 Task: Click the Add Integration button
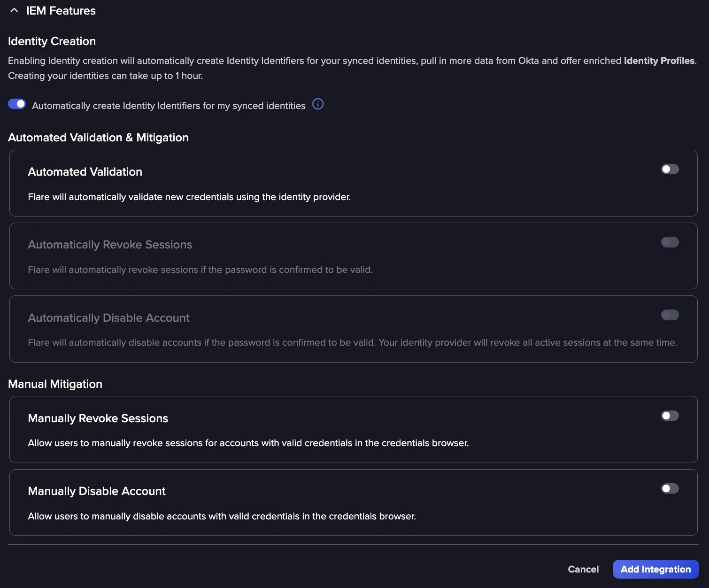(x=655, y=569)
